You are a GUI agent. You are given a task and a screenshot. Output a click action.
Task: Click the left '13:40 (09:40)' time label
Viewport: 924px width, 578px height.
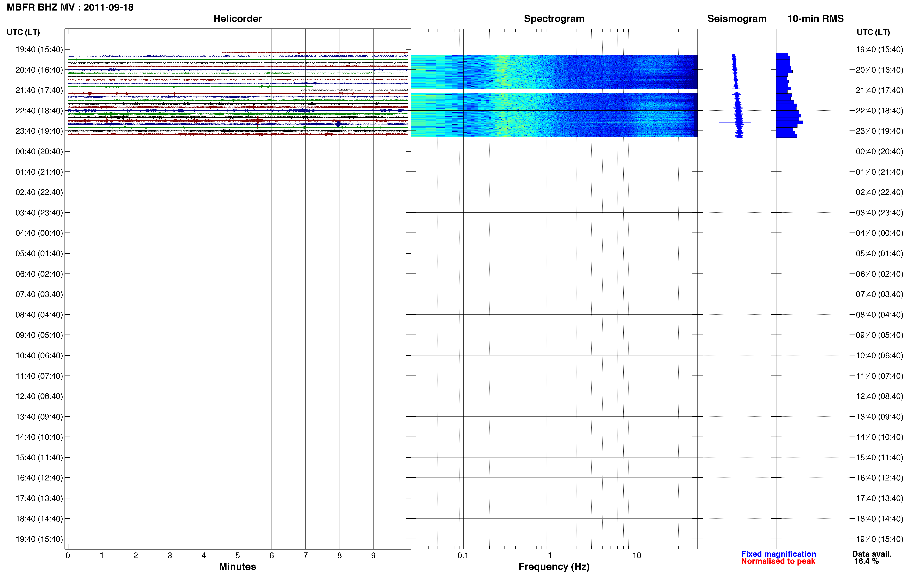coord(39,417)
